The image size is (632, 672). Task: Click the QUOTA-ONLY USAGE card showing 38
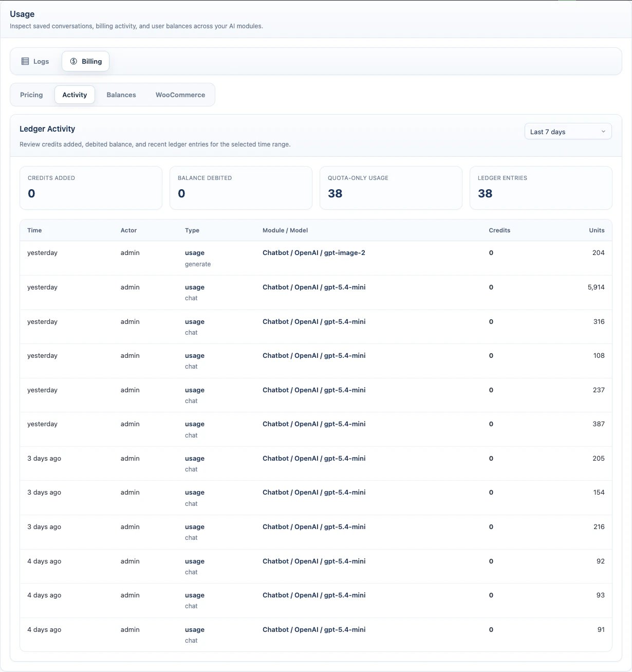tap(391, 188)
